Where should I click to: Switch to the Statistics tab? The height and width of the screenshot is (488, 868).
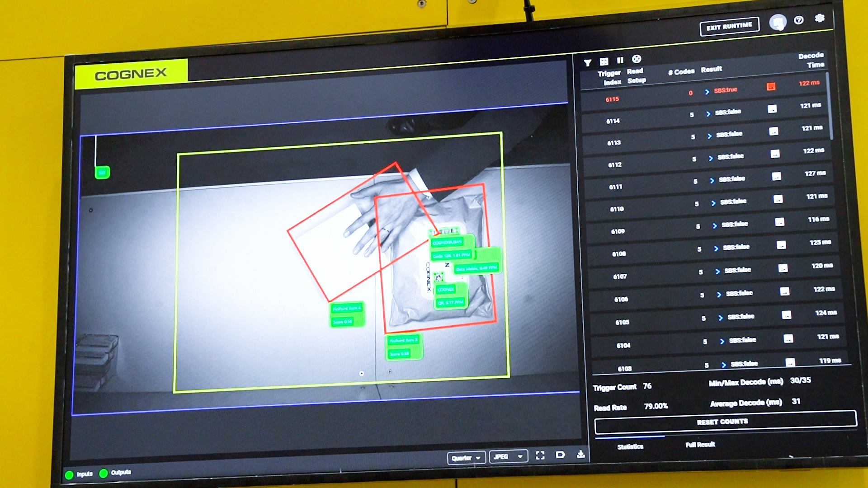[630, 446]
